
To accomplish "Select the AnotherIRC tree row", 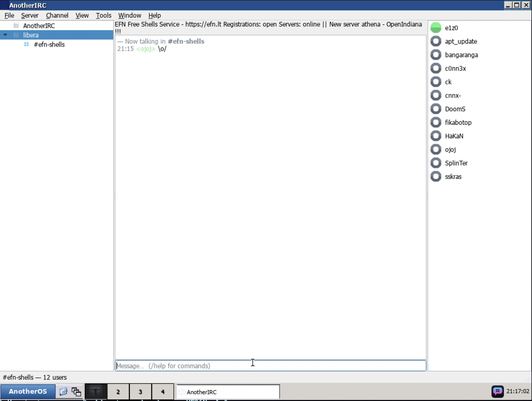I will 57,26.
